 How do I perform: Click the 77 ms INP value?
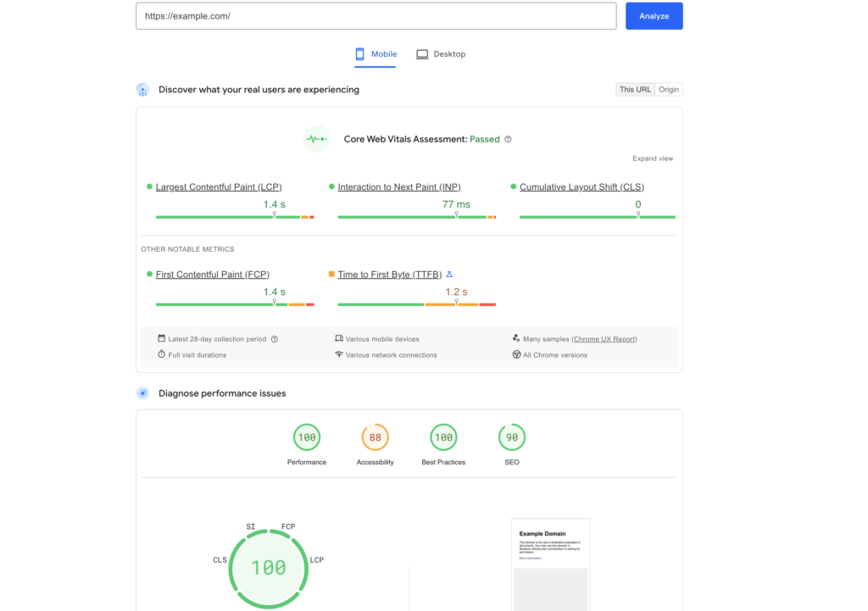click(x=456, y=204)
